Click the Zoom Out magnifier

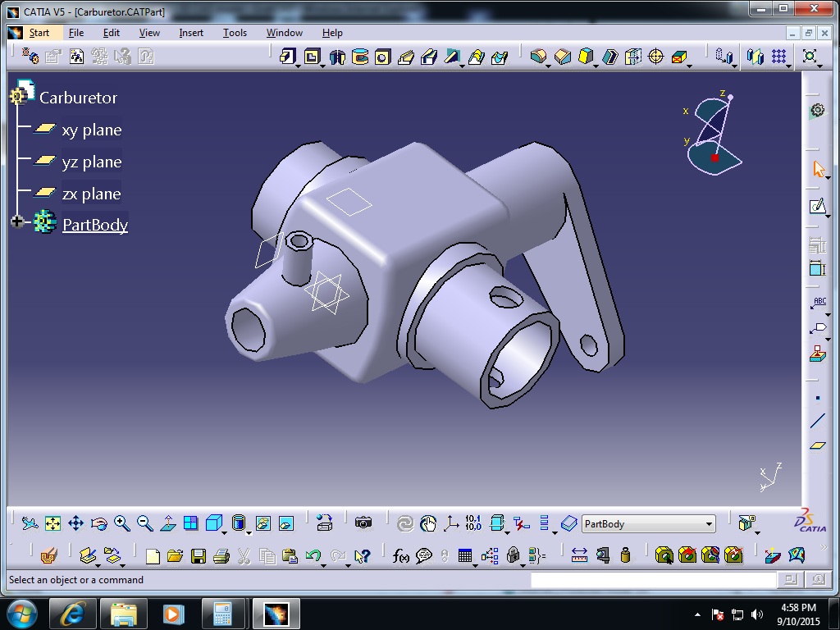[x=144, y=523]
